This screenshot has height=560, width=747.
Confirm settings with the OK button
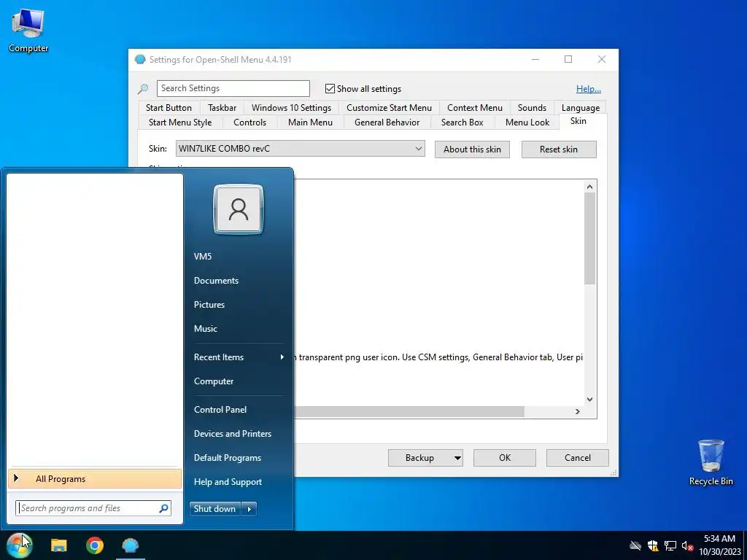[505, 458]
